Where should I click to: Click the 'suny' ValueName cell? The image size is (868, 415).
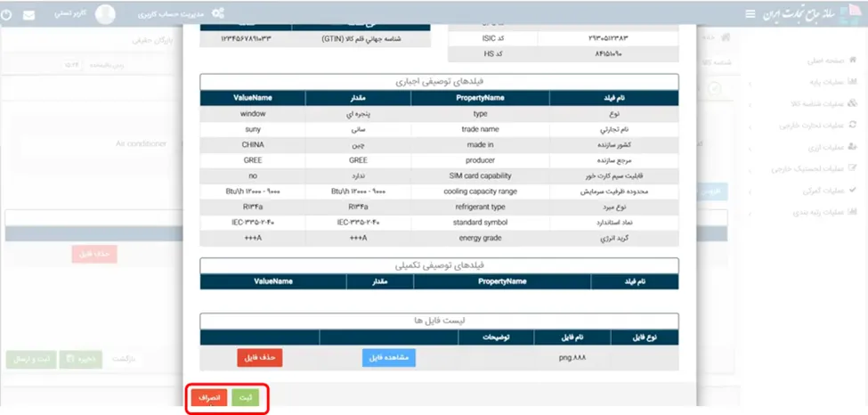pos(253,129)
